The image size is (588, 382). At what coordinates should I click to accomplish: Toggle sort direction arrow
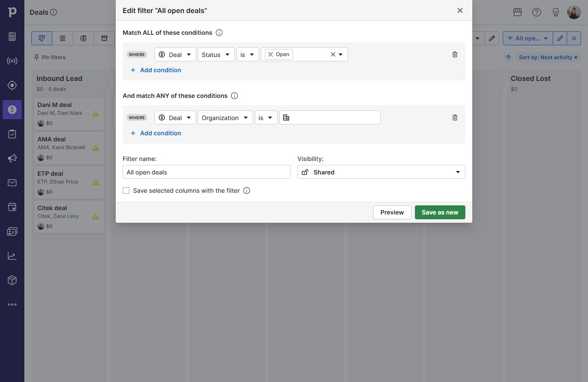point(508,57)
